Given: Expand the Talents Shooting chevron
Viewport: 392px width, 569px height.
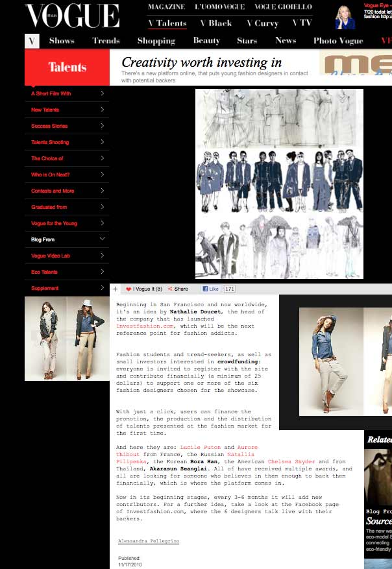Looking at the screenshot, I should coord(103,142).
